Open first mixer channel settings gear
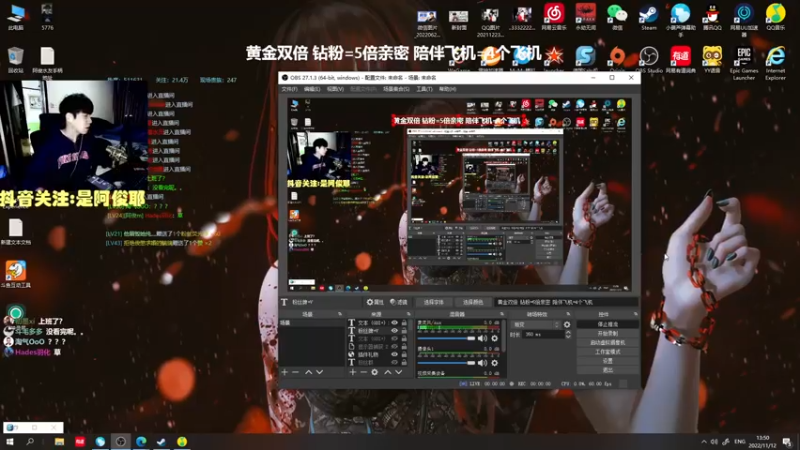800x450 pixels. (x=494, y=338)
